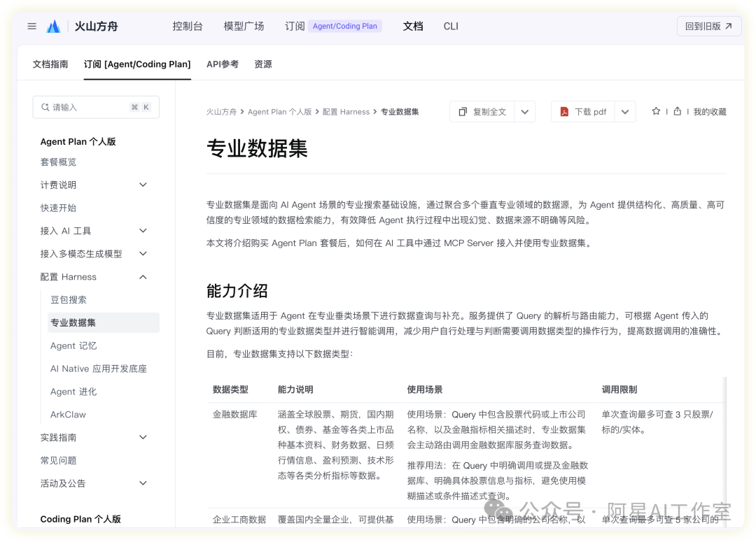Switch to the 文档指南 tab

point(50,64)
